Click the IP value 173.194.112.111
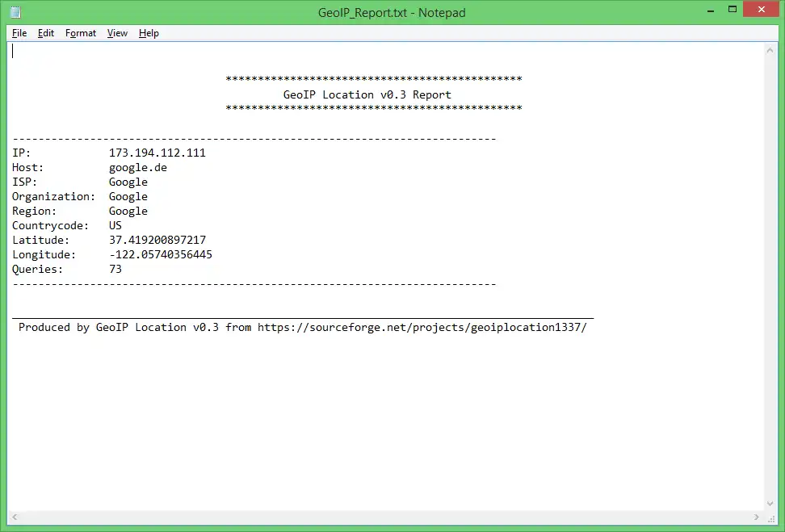The height and width of the screenshot is (532, 785). coord(157,153)
